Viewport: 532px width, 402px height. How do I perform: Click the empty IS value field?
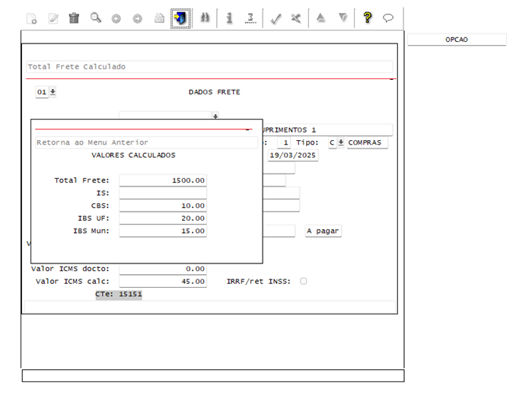point(163,193)
